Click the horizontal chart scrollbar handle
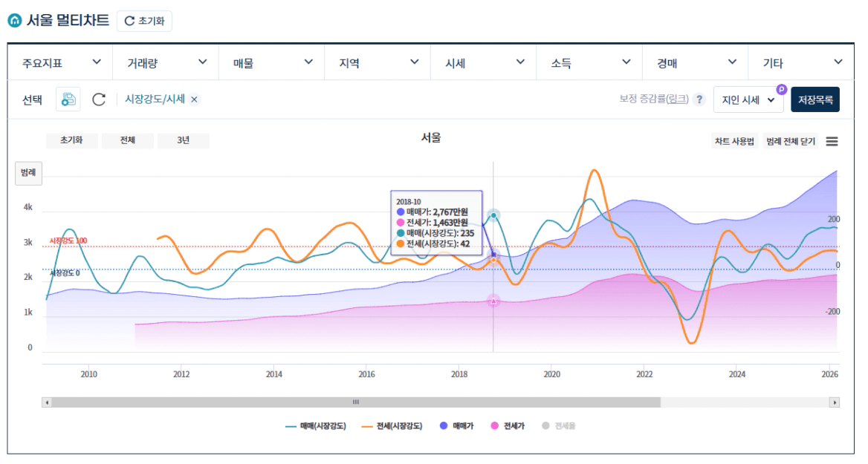Image resolution: width=868 pixels, height=464 pixels. (355, 402)
